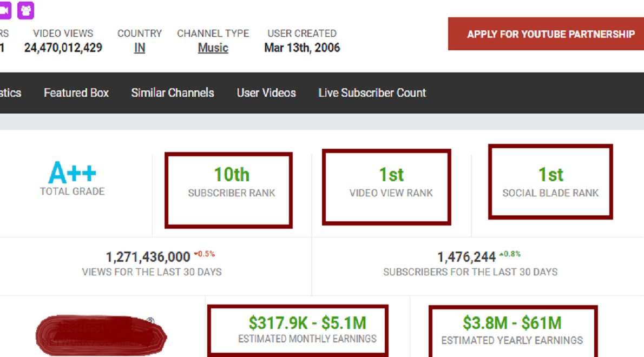This screenshot has height=357, width=644.
Task: Click the 1st Video View Rank box
Action: (x=386, y=185)
